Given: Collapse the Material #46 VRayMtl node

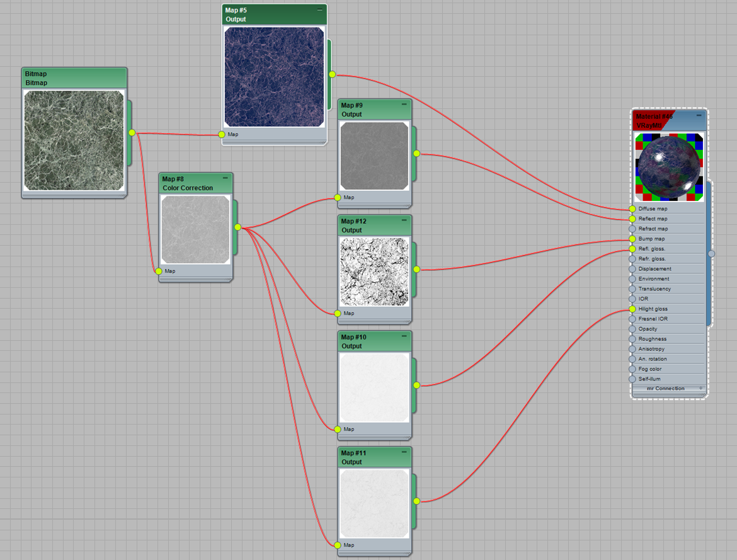Looking at the screenshot, I should (x=699, y=116).
